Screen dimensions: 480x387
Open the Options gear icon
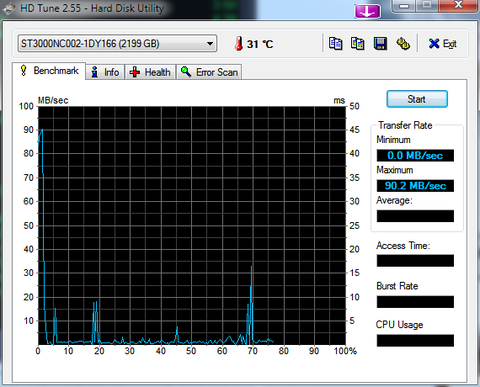(403, 44)
